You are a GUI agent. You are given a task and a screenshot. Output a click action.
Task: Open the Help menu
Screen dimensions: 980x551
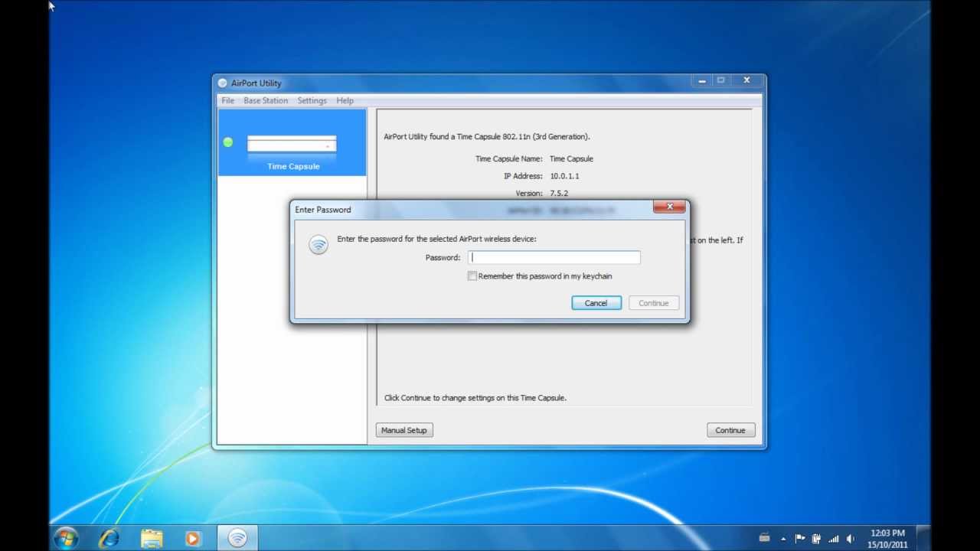pyautogui.click(x=345, y=100)
